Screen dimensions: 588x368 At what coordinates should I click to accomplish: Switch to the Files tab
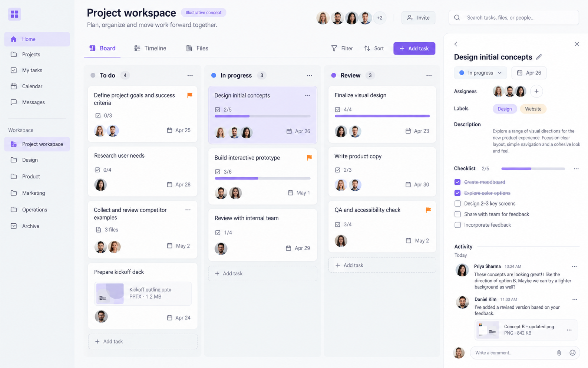click(197, 48)
